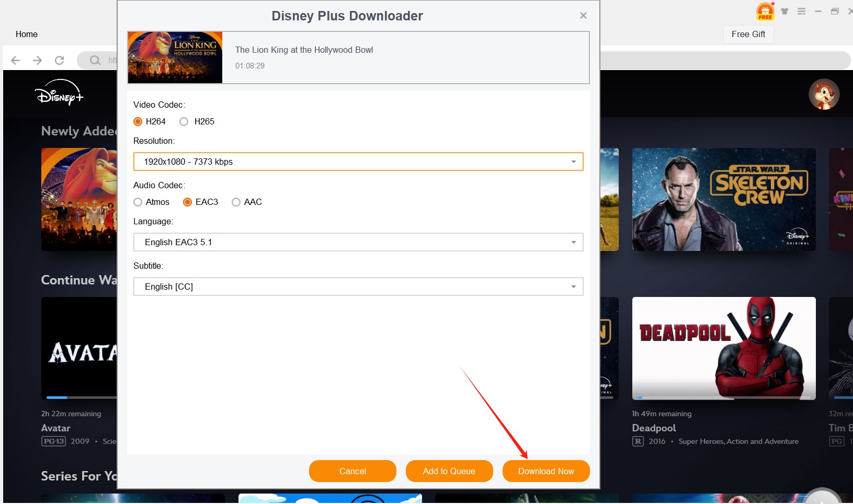Choose EAC3 audio codec
This screenshot has width=853, height=504.
click(187, 202)
